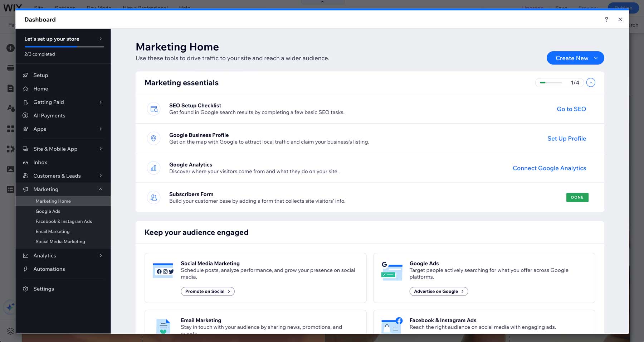The width and height of the screenshot is (644, 342).
Task: Click the Google Analytics bar chart icon
Action: 153,168
